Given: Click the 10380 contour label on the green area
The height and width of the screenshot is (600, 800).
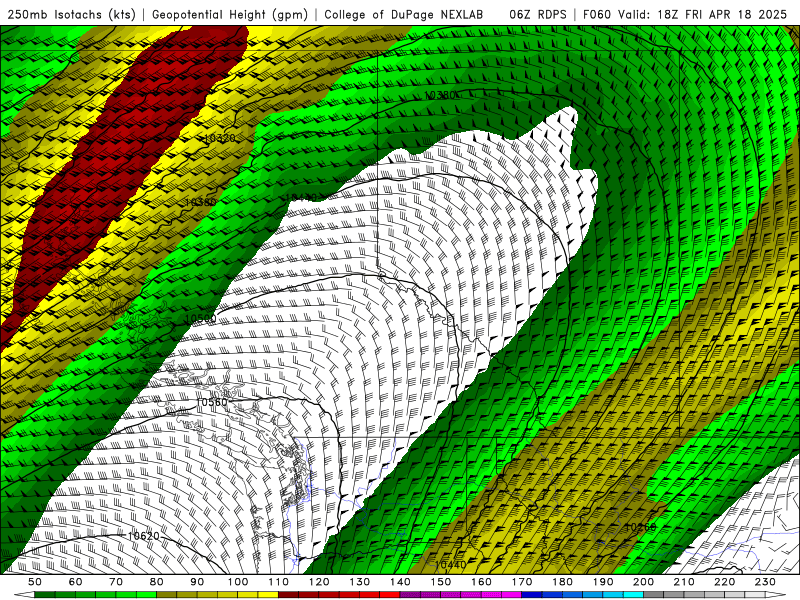Looking at the screenshot, I should (x=440, y=95).
